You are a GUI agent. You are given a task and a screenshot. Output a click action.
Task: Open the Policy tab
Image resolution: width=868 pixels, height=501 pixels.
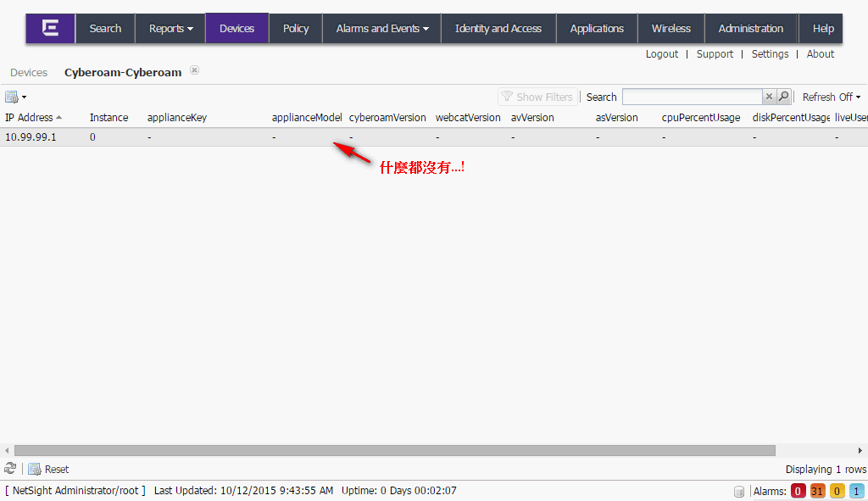pyautogui.click(x=296, y=28)
